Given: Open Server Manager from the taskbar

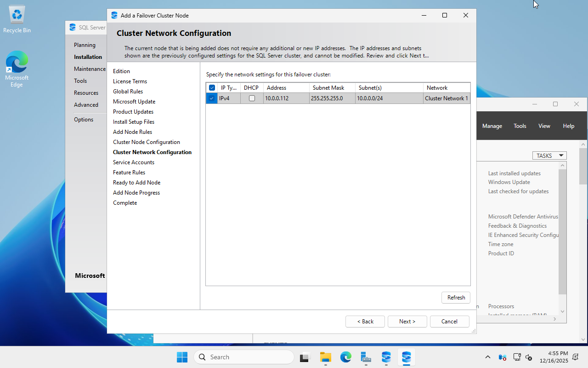Looking at the screenshot, I should point(366,357).
